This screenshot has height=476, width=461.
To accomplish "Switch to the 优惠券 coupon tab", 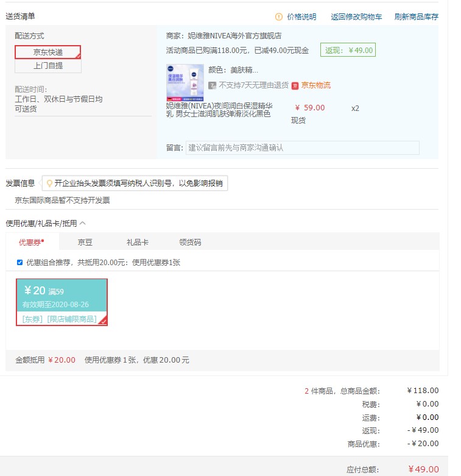I will [32, 242].
